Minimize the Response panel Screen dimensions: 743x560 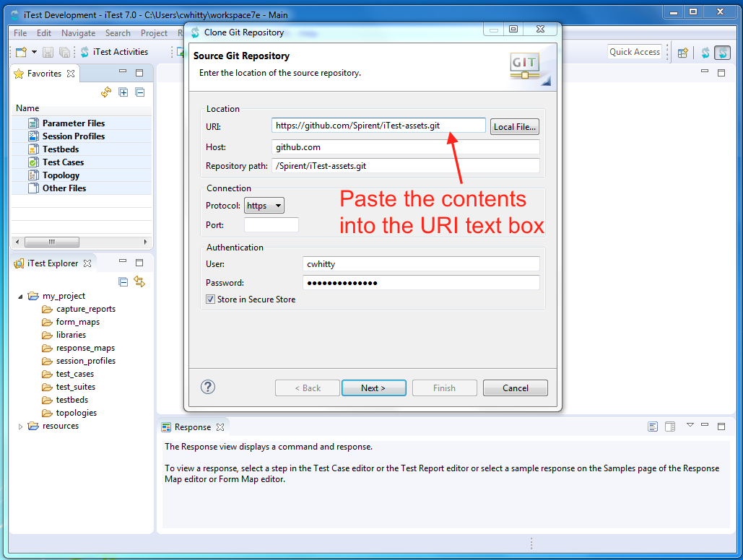(x=705, y=425)
